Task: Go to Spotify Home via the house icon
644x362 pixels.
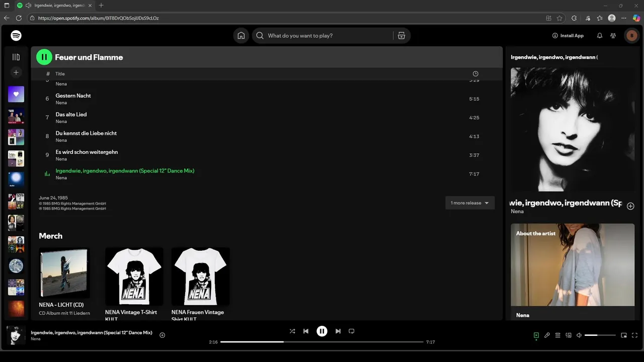Action: [241, 36]
